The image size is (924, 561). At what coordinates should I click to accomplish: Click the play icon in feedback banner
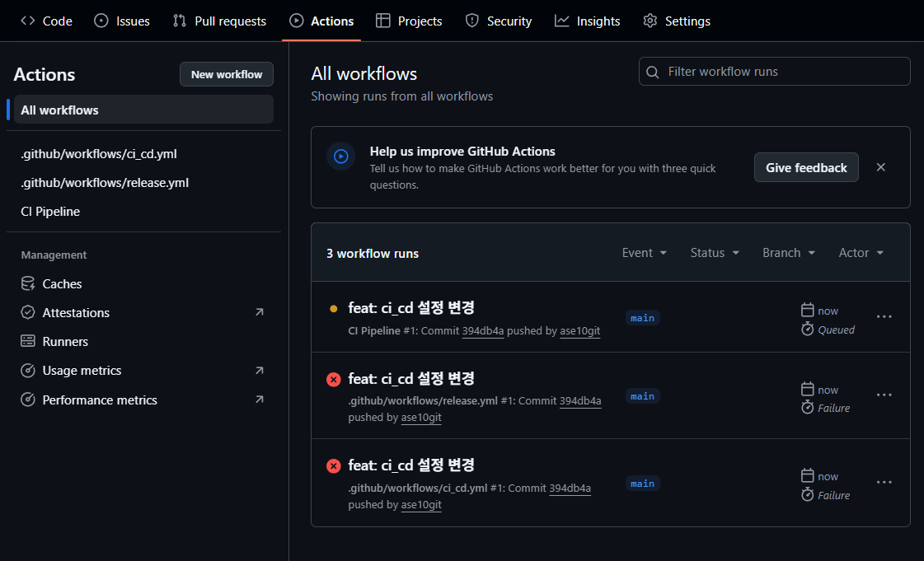[x=341, y=156]
